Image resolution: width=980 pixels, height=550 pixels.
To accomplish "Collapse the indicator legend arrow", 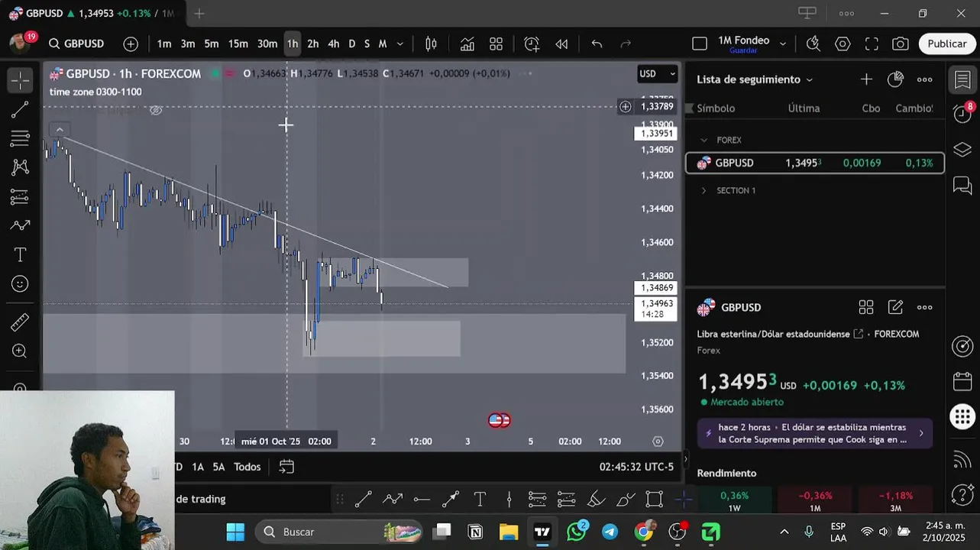I will 60,129.
